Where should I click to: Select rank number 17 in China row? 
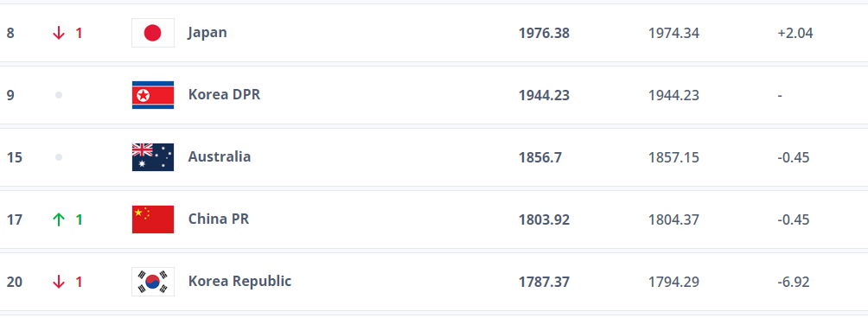click(x=15, y=220)
